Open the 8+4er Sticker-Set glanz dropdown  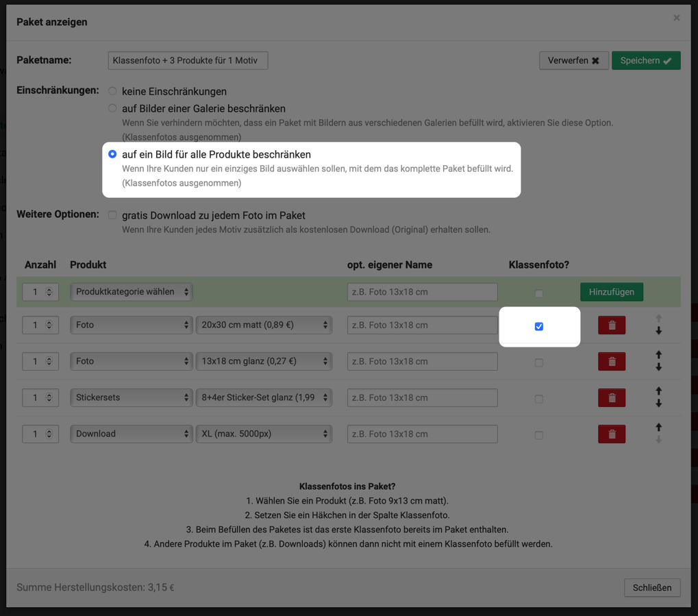264,397
